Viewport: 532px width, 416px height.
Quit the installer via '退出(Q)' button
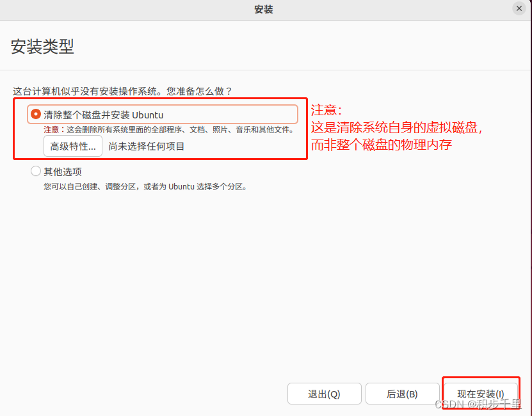(x=325, y=394)
